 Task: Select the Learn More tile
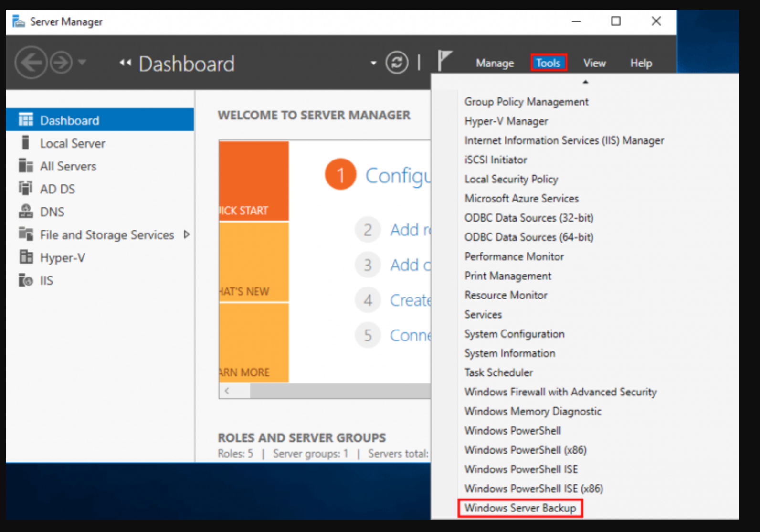pos(254,343)
